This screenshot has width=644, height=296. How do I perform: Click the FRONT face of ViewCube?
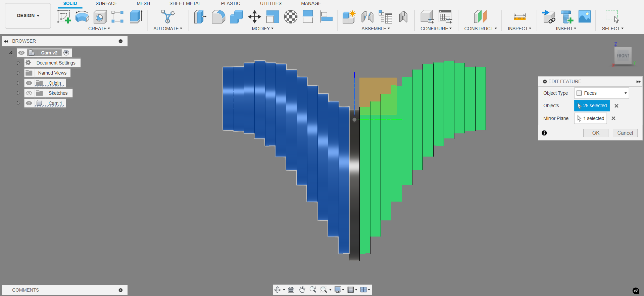point(623,55)
